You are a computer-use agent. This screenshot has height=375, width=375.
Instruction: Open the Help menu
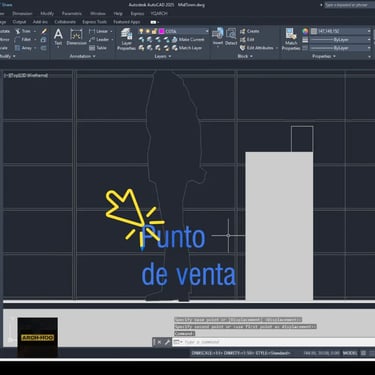pyautogui.click(x=118, y=14)
